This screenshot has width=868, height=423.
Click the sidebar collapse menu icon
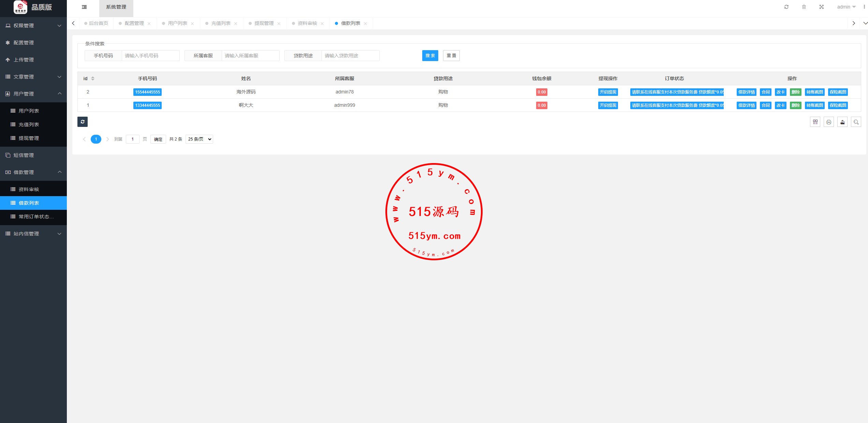84,7
